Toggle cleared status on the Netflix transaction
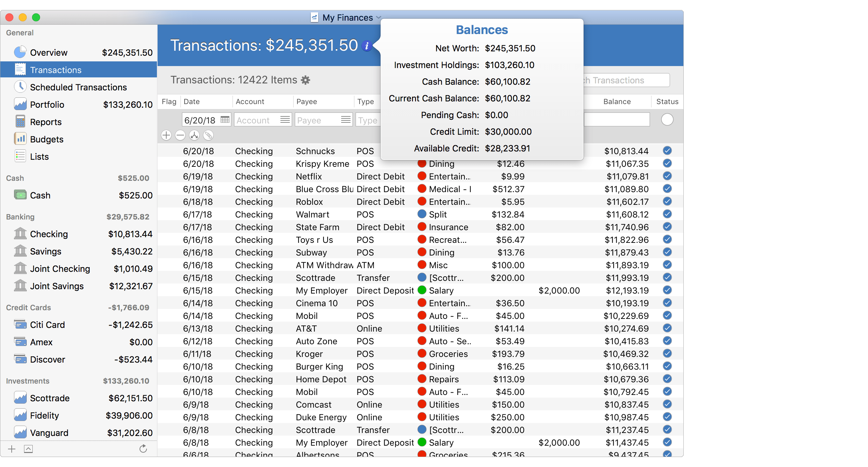The height and width of the screenshot is (467, 868). tap(667, 176)
